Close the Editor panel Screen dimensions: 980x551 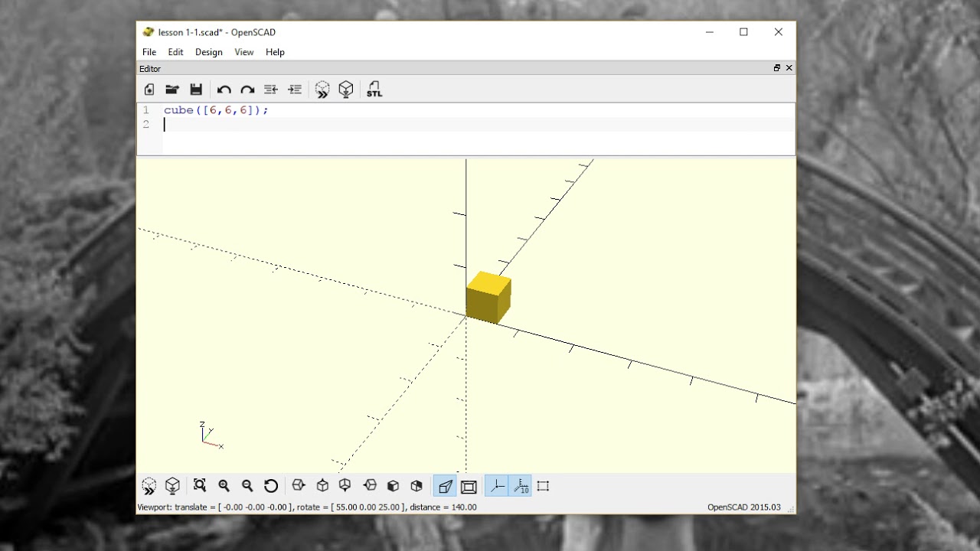[789, 68]
